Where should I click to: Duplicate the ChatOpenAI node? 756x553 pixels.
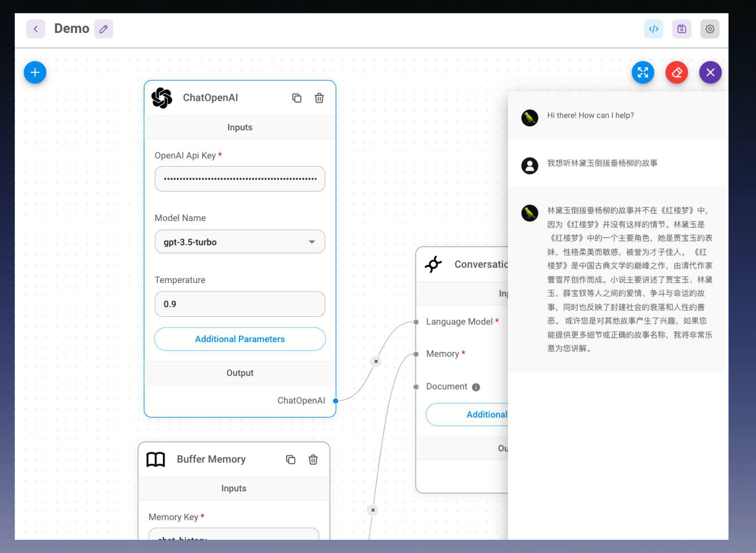point(297,98)
